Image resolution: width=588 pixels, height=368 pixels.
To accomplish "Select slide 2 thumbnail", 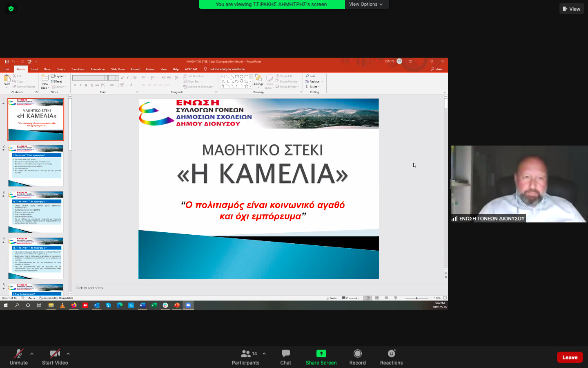I will (x=36, y=166).
